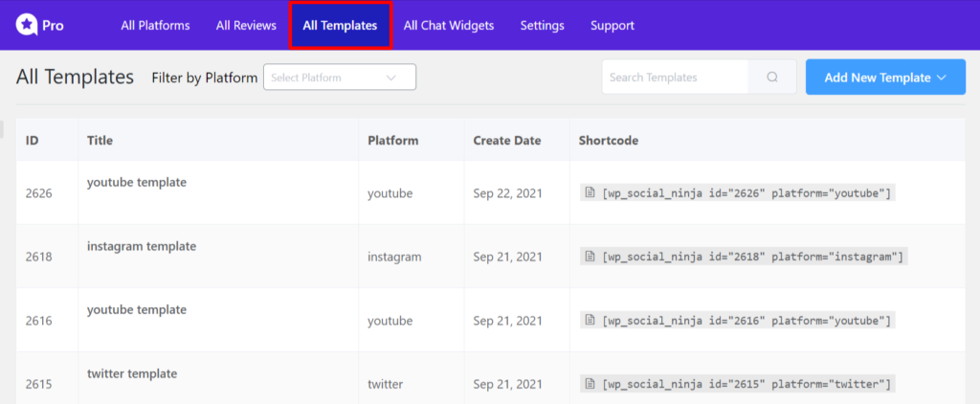Click inside the Search Templates field
This screenshot has height=404, width=980.
click(675, 78)
